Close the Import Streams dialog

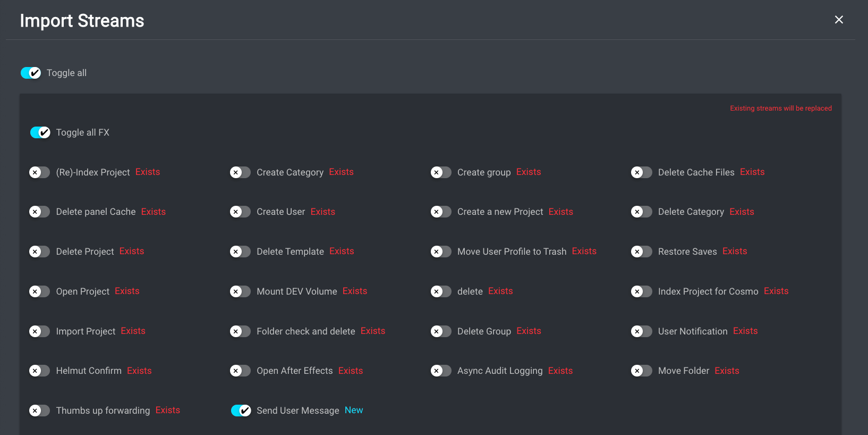839,20
